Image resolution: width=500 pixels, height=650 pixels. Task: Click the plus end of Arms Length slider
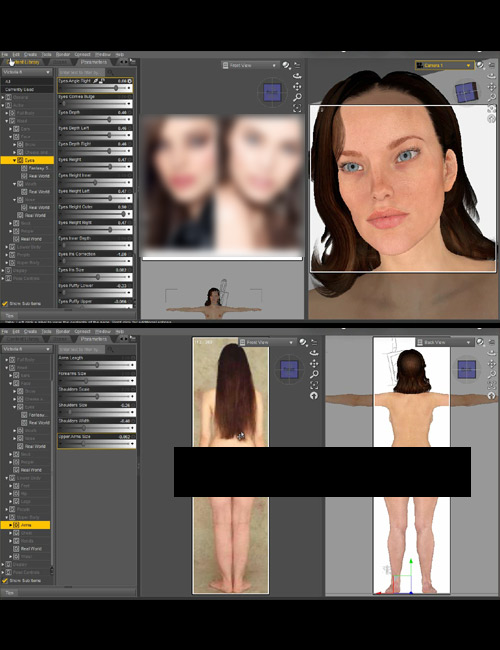point(132,365)
